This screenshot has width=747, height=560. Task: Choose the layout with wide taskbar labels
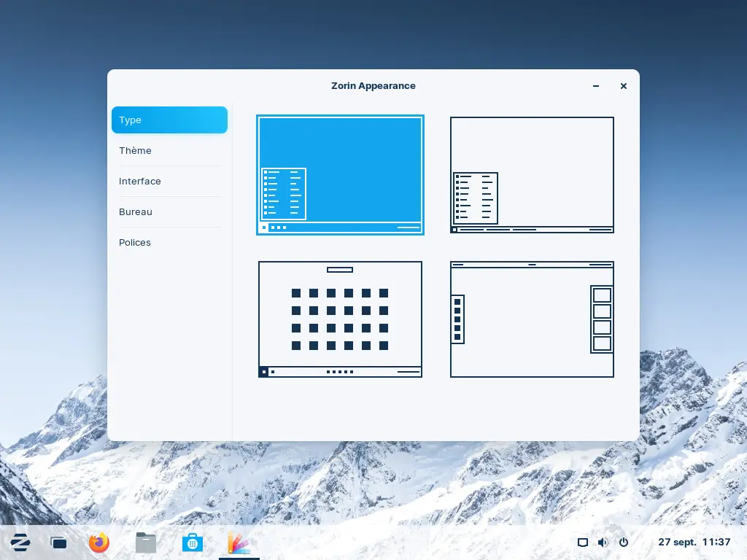pos(532,175)
